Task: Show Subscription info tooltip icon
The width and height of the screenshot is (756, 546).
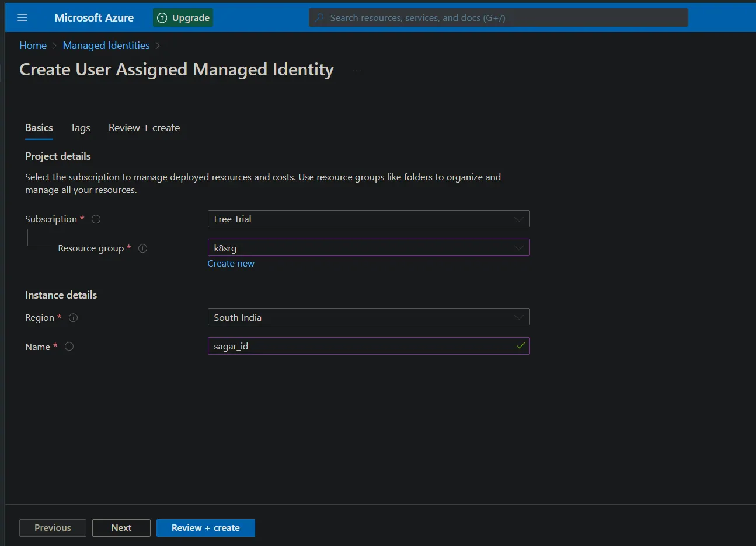Action: tap(96, 219)
